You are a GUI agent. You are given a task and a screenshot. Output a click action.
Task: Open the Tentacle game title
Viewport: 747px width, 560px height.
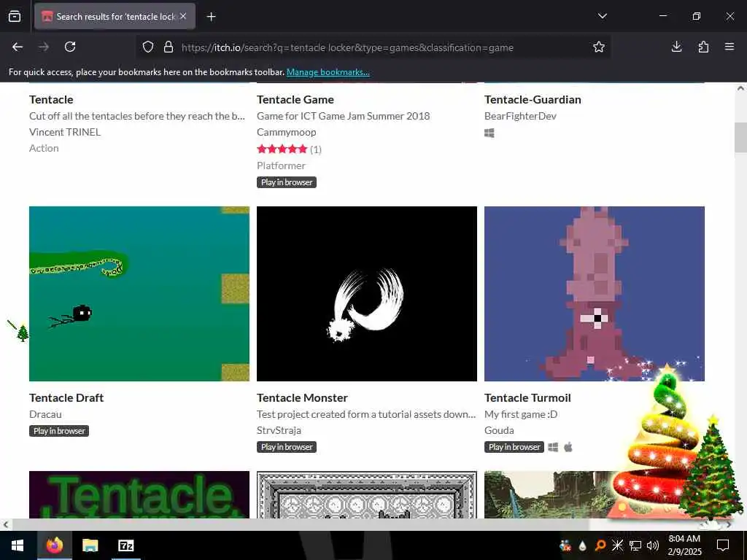point(51,99)
